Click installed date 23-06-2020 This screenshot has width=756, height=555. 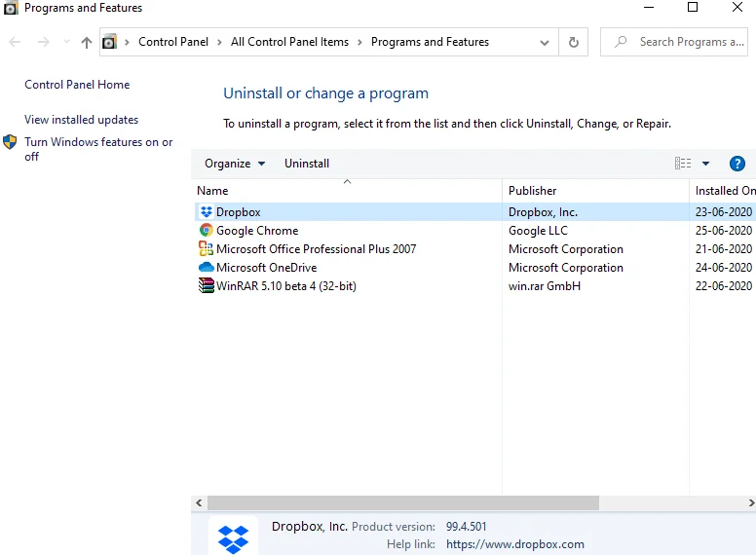[724, 212]
